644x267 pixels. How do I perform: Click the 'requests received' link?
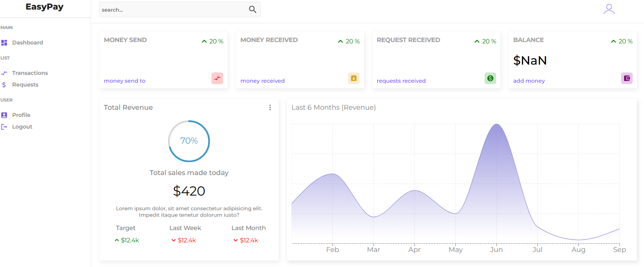401,81
